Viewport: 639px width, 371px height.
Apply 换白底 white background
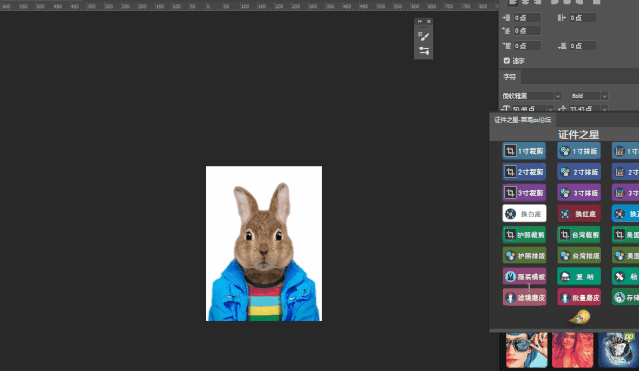[524, 214]
